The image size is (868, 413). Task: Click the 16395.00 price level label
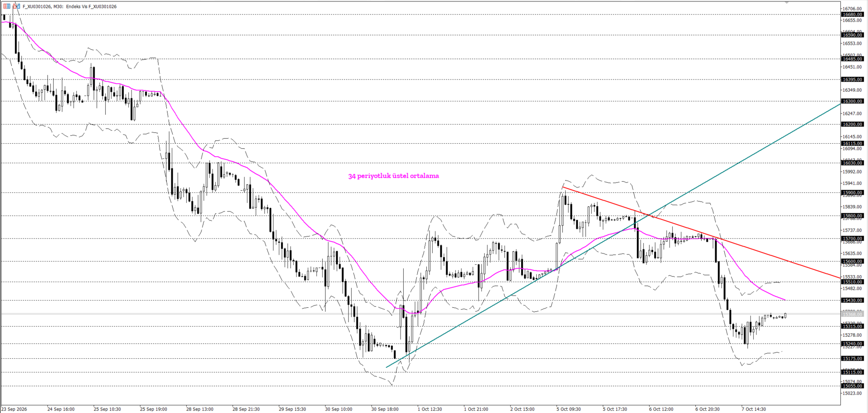pos(852,80)
